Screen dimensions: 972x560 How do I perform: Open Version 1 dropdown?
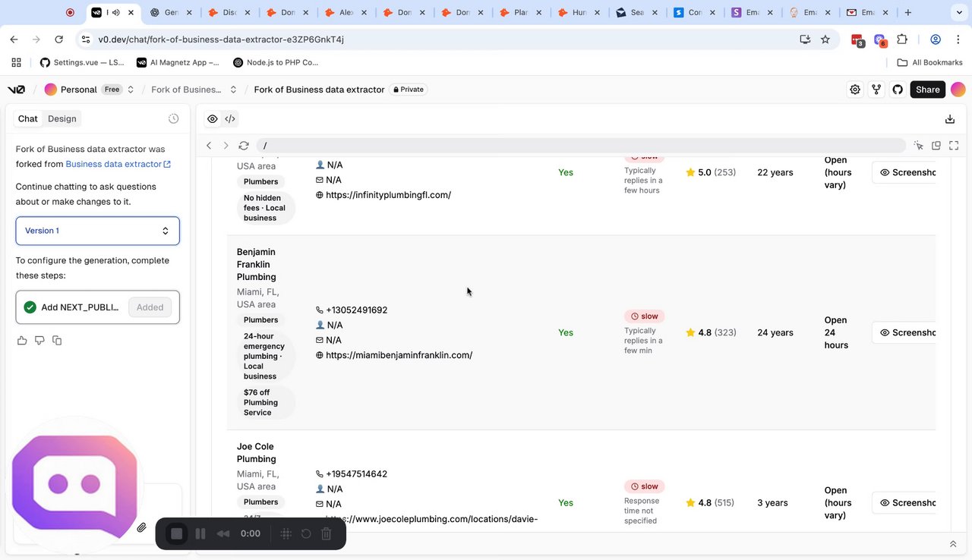[x=98, y=231]
